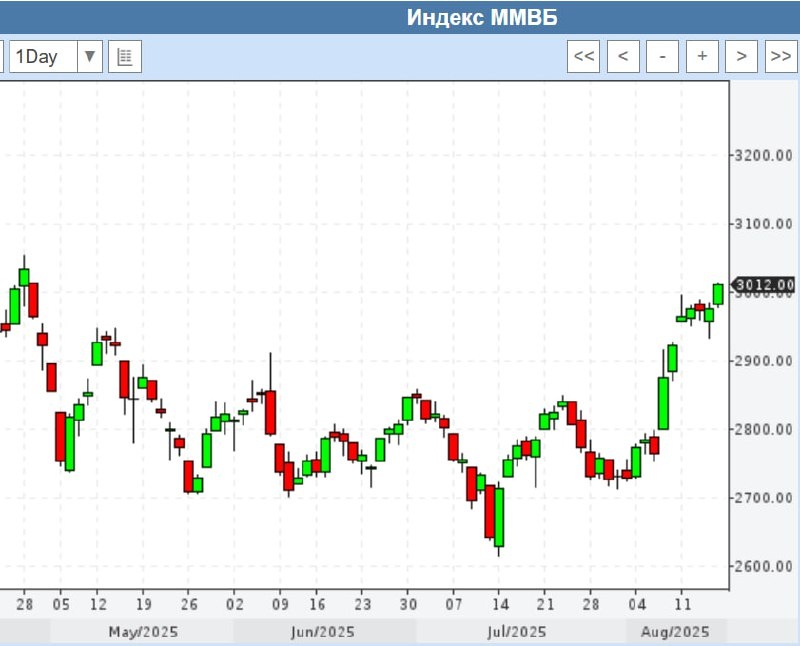Click the 2600.00 price axis label
This screenshot has height=646, width=800.
(x=763, y=566)
